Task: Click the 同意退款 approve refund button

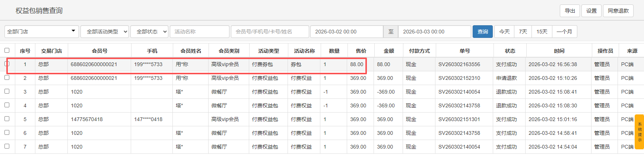Action: pos(618,11)
